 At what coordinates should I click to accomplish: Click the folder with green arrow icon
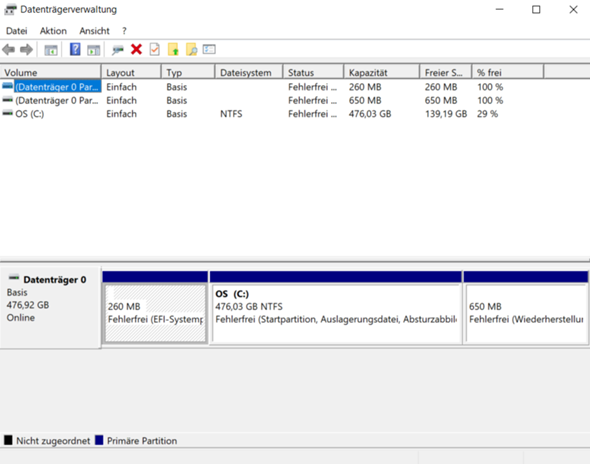click(x=173, y=49)
